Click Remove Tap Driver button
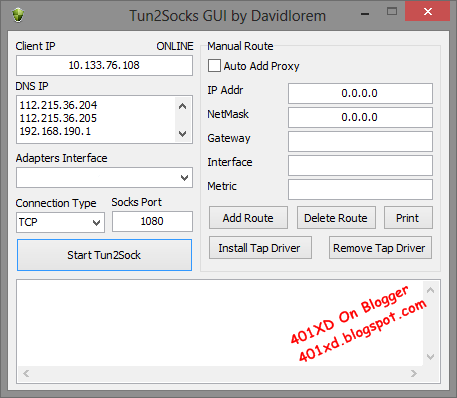The height and width of the screenshot is (398, 457). tap(380, 248)
